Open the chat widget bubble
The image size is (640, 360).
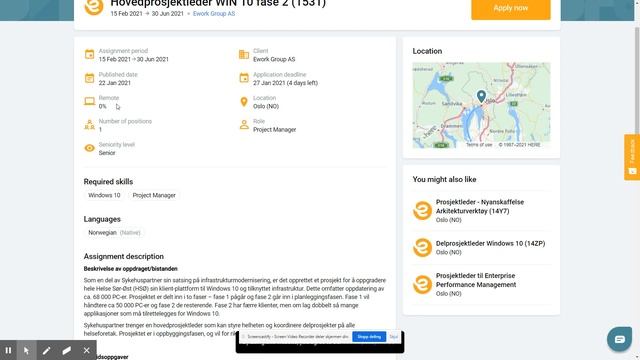pyautogui.click(x=619, y=339)
